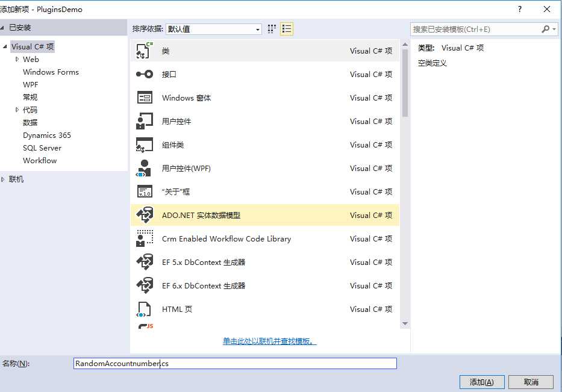Select the 类 (Class) template icon
562x392 pixels.
coord(145,51)
